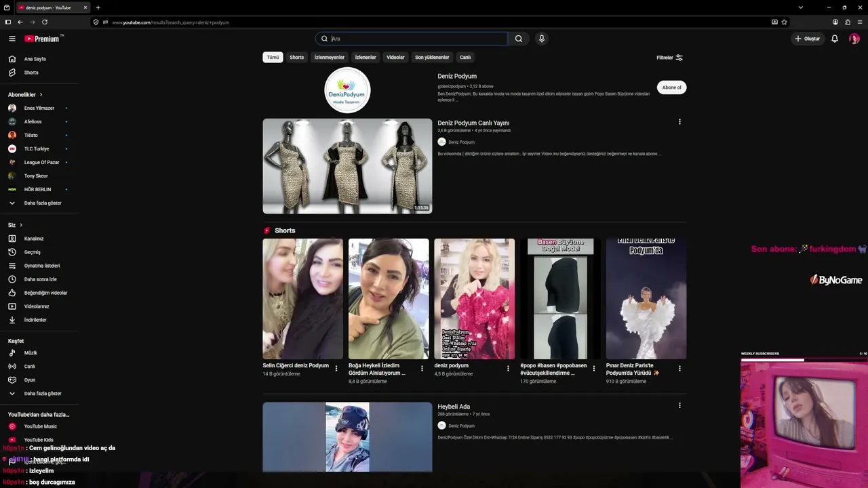Screen dimensions: 868x488
Task: Select the Shorts filter chip
Action: coord(297,58)
